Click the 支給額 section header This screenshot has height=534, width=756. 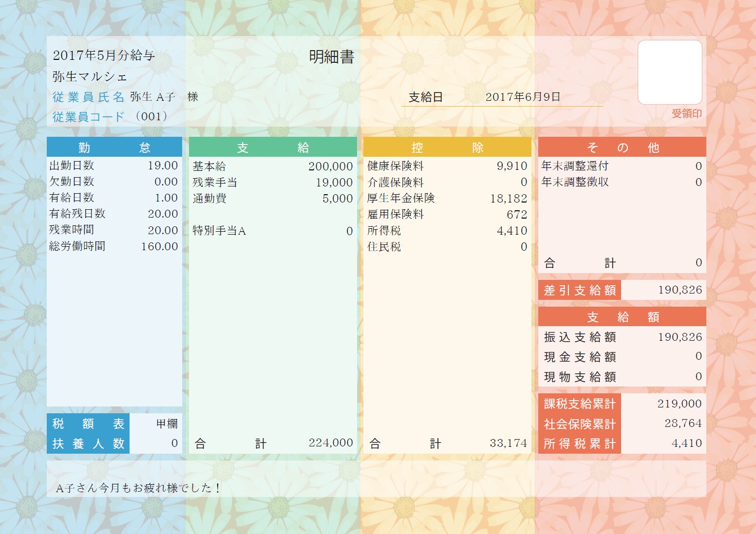pos(622,317)
